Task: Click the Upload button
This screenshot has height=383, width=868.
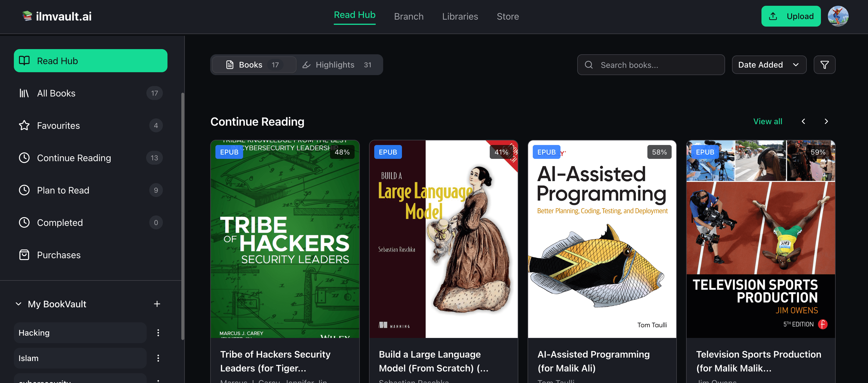Action: click(x=791, y=16)
